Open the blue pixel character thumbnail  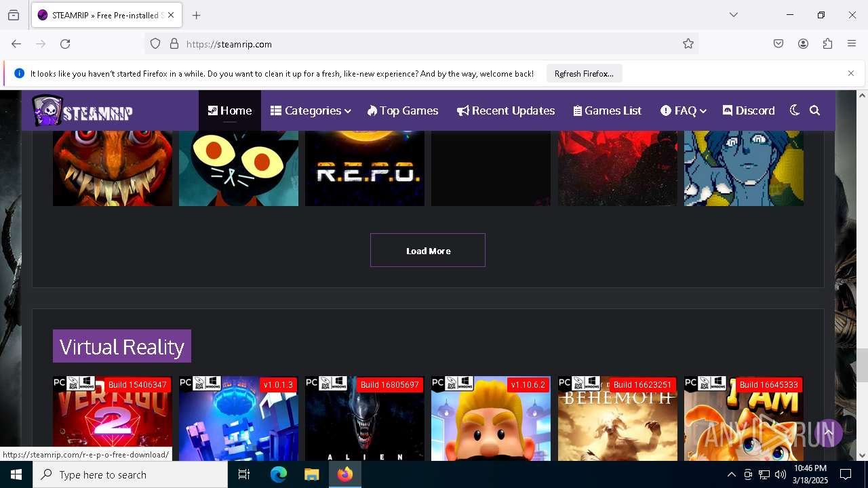click(744, 168)
